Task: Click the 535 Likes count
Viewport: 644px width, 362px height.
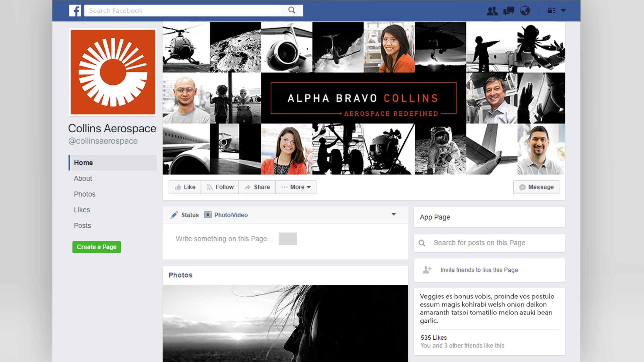Action: [x=434, y=338]
